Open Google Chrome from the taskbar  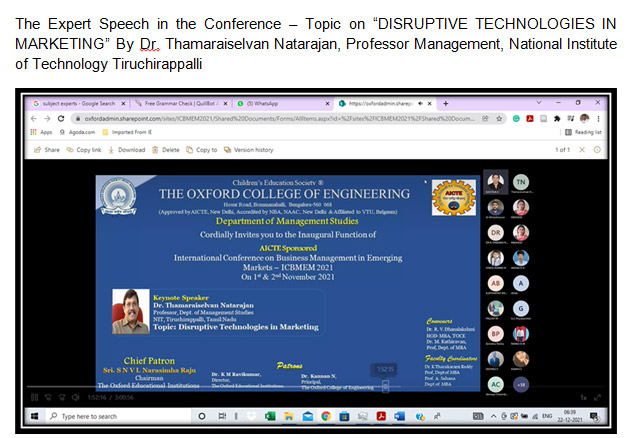coord(326,416)
